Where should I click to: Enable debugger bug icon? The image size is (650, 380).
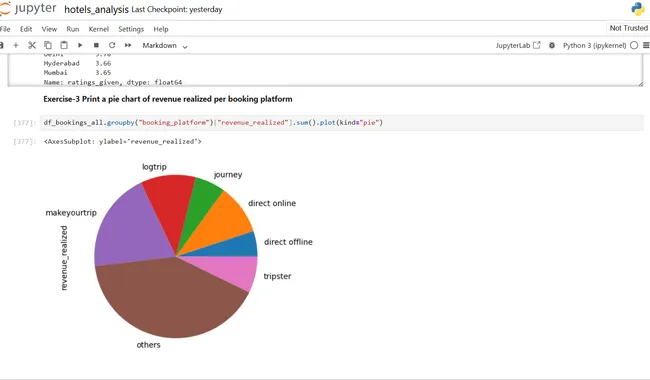point(552,45)
